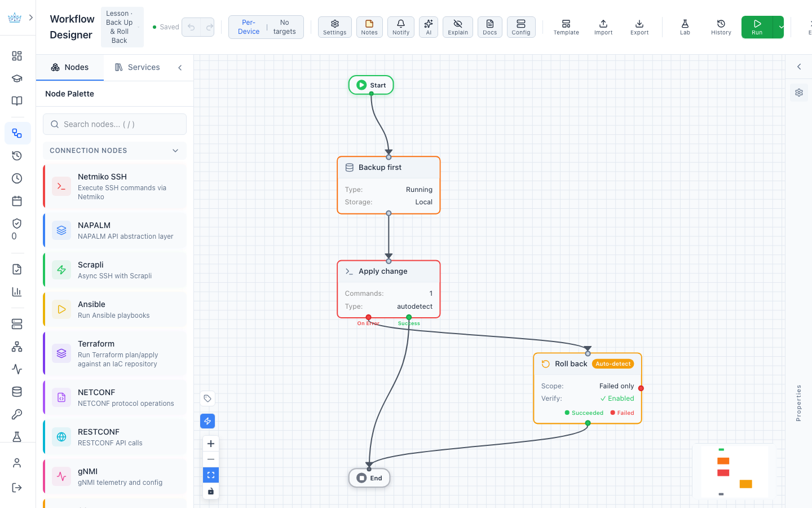
Task: Open the Notify bell options
Action: tap(401, 27)
